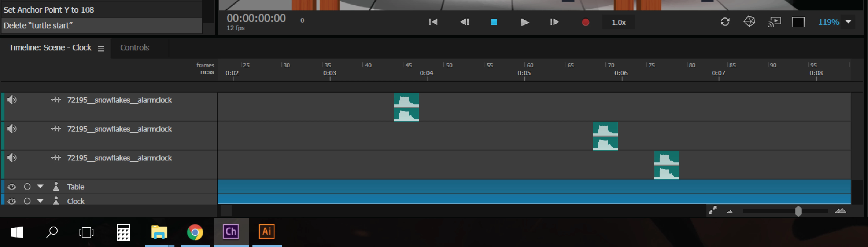Click the blue stop button

(x=494, y=22)
